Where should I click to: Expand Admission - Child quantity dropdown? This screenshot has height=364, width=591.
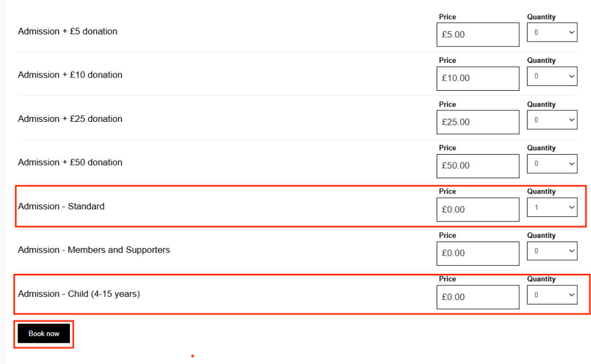click(x=552, y=295)
